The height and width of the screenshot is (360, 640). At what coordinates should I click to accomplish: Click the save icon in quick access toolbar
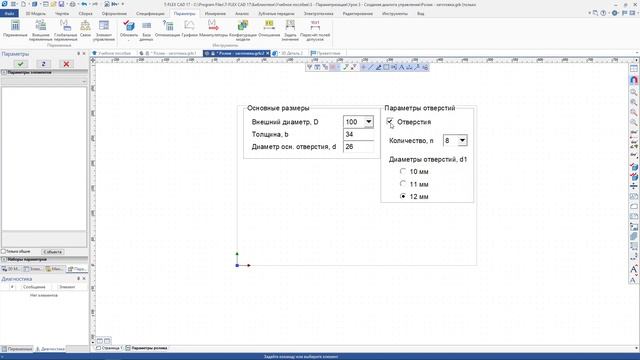click(61, 4)
